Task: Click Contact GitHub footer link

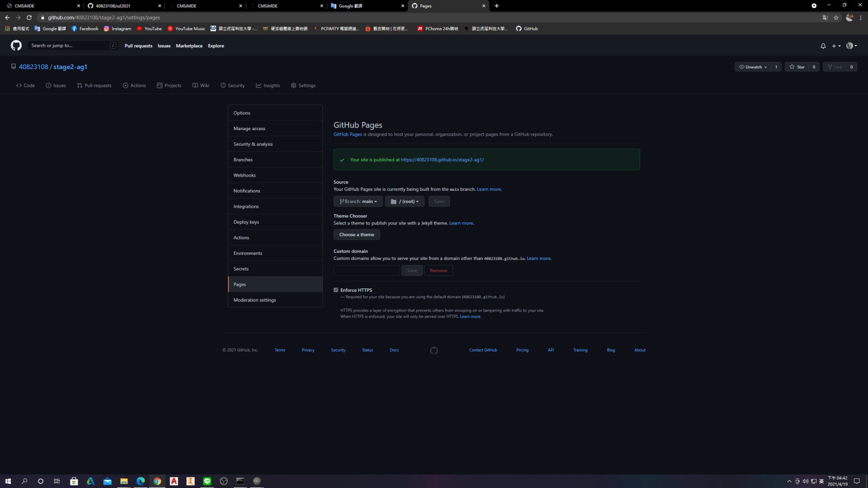Action: pyautogui.click(x=483, y=350)
